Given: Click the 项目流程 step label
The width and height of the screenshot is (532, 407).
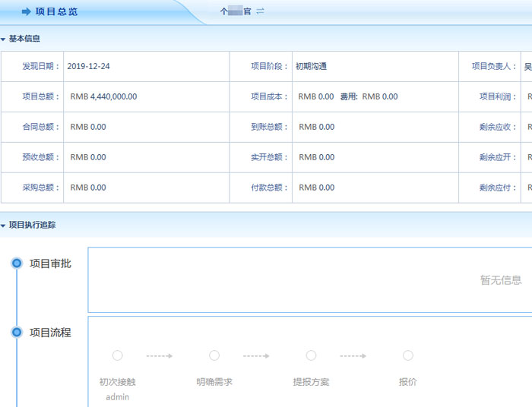Looking at the screenshot, I should 50,332.
